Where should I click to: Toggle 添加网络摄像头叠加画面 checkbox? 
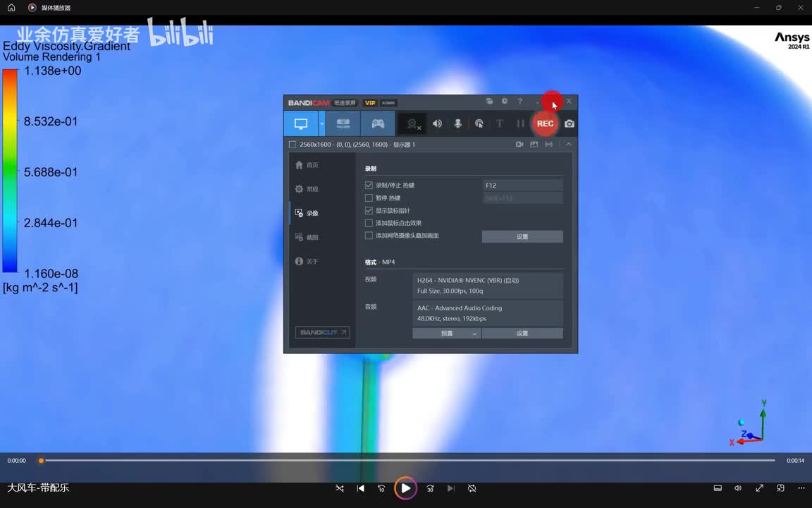(x=369, y=236)
